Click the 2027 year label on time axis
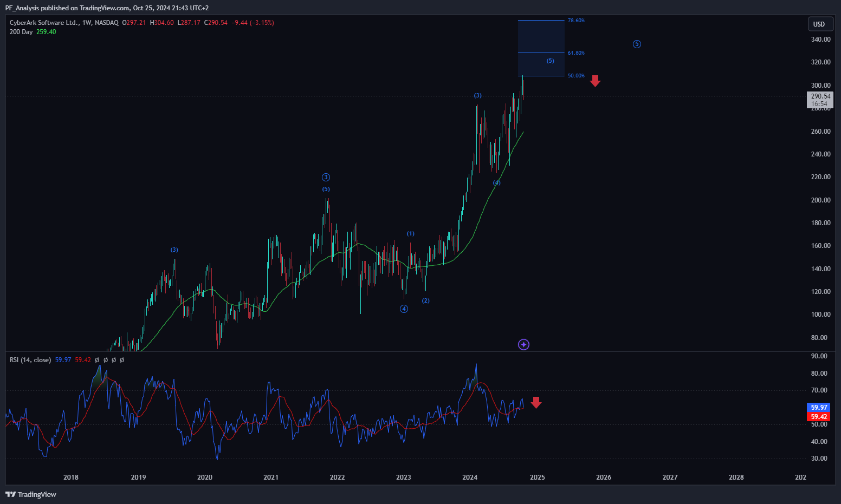The image size is (841, 504). pyautogui.click(x=670, y=477)
